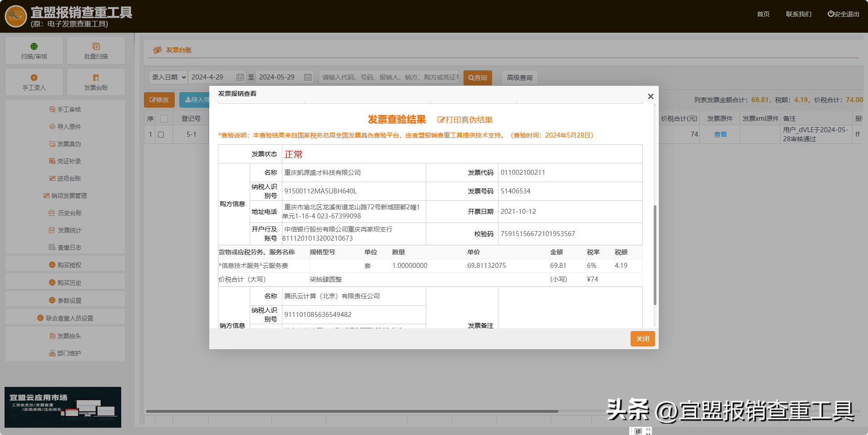Click the blue 导入 button
This screenshot has height=435, width=868.
click(x=195, y=100)
